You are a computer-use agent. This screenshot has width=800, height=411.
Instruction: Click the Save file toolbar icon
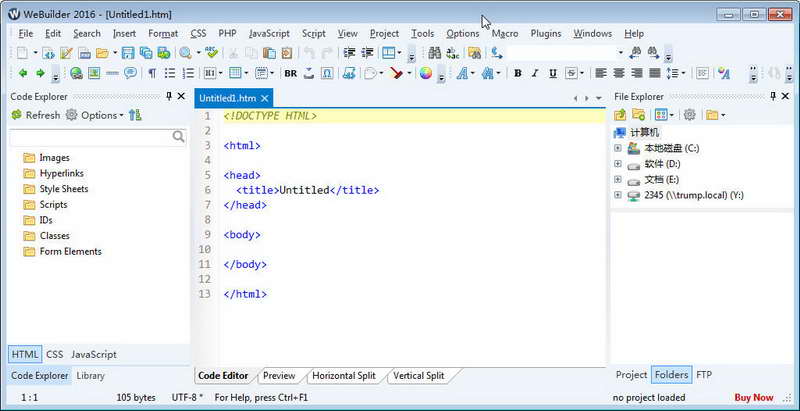[x=128, y=53]
